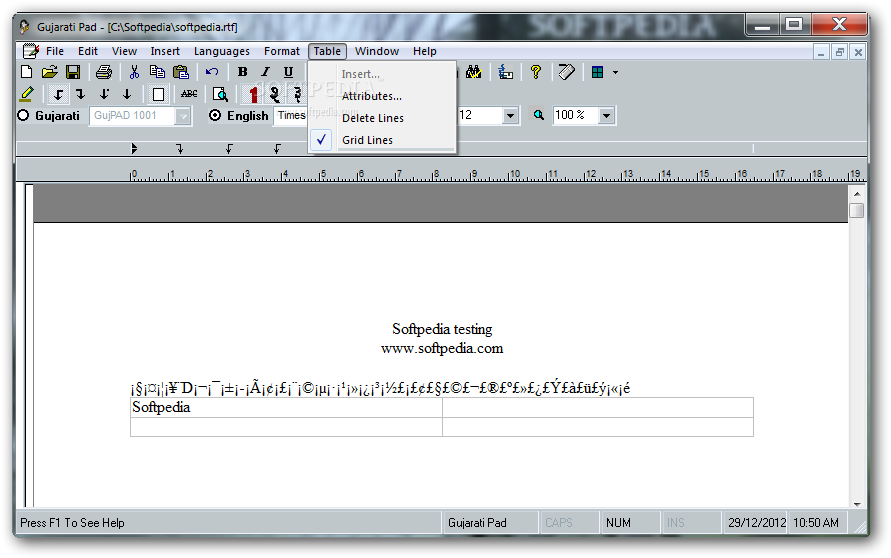Cut the selection with the scissors icon
Image resolution: width=891 pixels, height=558 pixels.
pyautogui.click(x=134, y=72)
